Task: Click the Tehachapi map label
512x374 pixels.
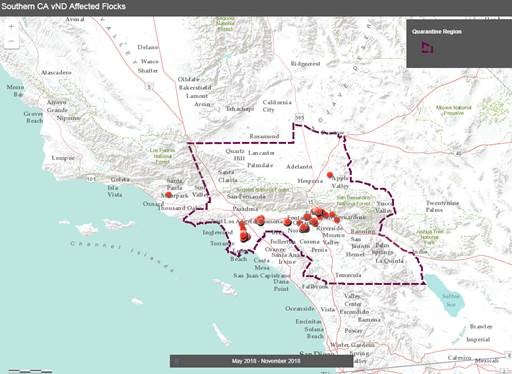Action: pyautogui.click(x=240, y=109)
